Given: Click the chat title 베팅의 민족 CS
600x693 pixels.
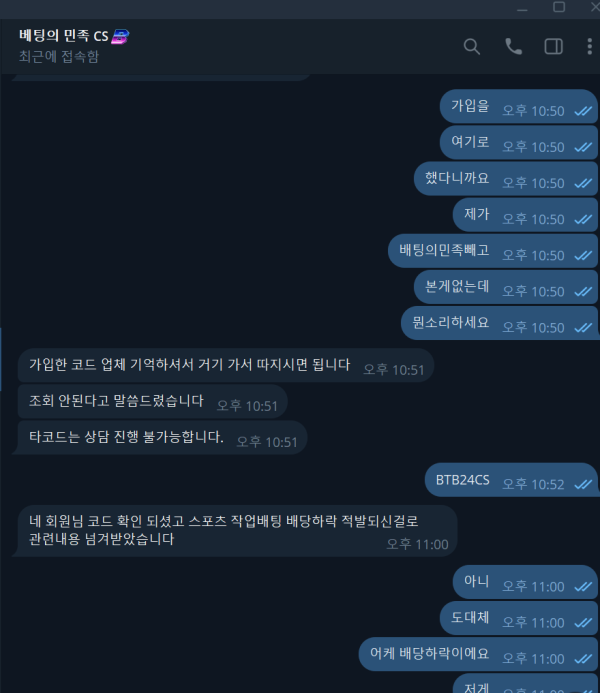Looking at the screenshot, I should coord(64,35).
